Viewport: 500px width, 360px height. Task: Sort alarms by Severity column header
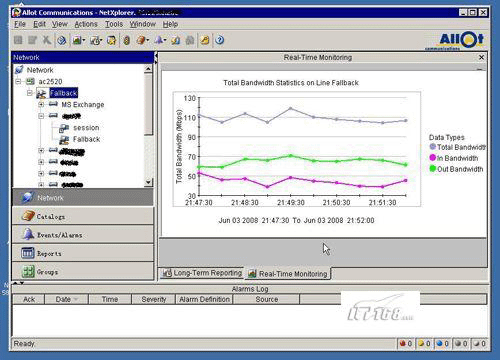click(x=154, y=299)
